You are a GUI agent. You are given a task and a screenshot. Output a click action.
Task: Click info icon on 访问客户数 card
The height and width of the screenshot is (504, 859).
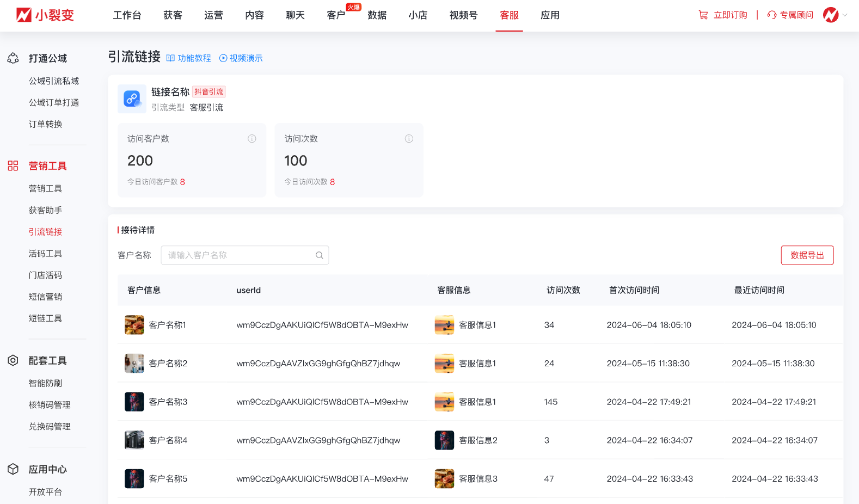pos(252,139)
